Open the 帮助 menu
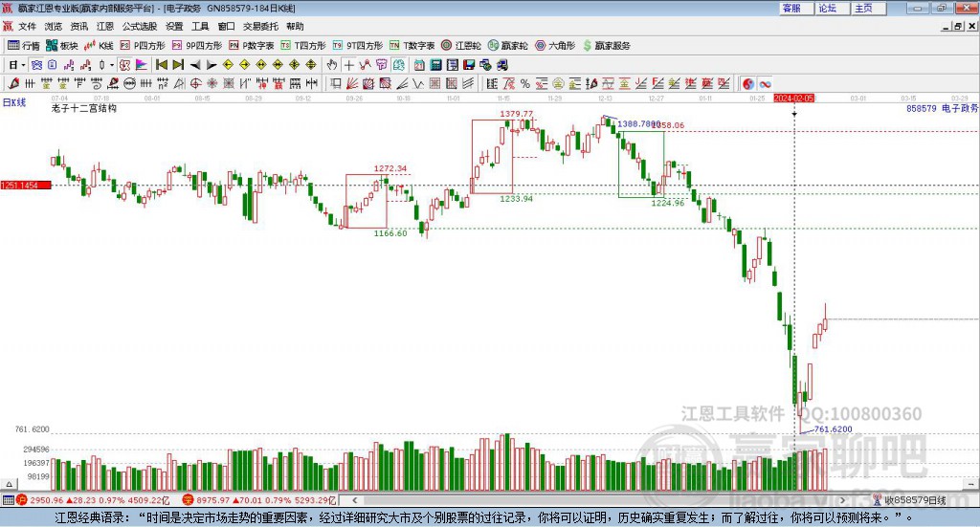The width and height of the screenshot is (980, 527). (295, 26)
